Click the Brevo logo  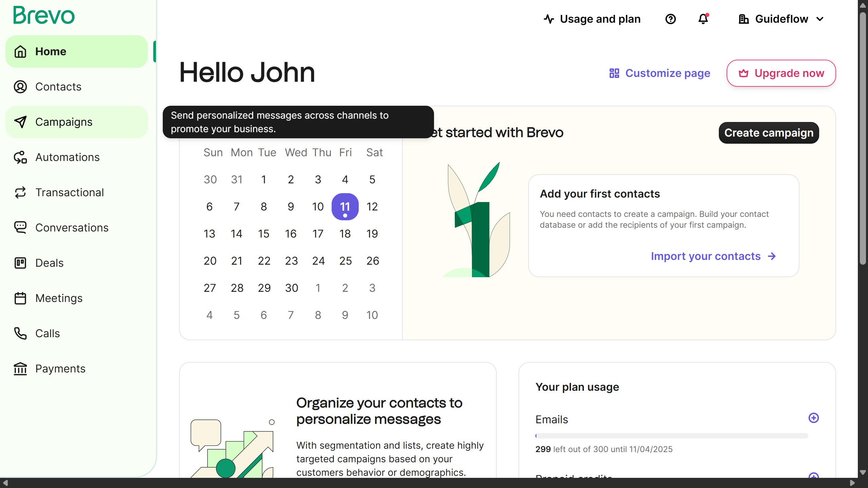click(43, 15)
